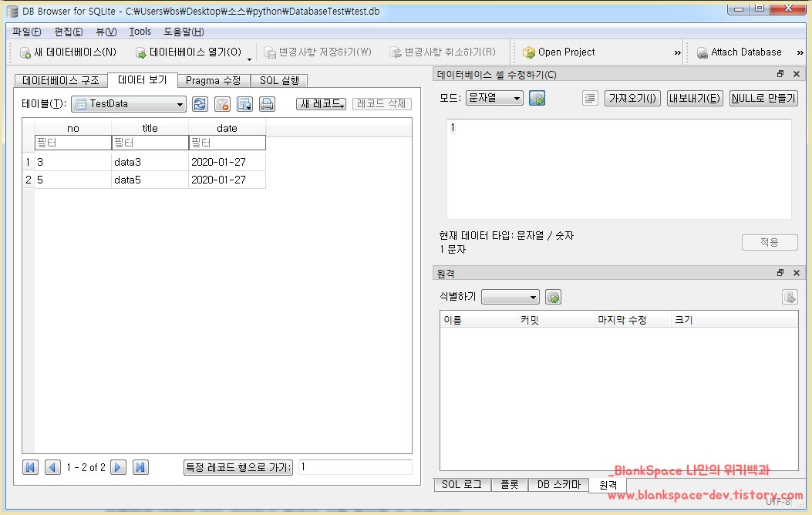
Task: Go to next page navigation icon
Action: point(118,467)
